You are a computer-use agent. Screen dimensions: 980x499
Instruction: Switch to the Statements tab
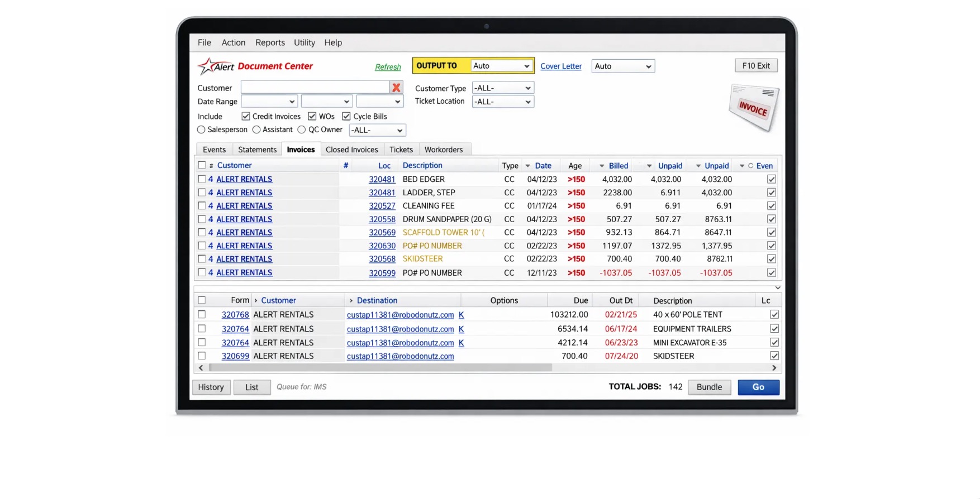pyautogui.click(x=257, y=150)
